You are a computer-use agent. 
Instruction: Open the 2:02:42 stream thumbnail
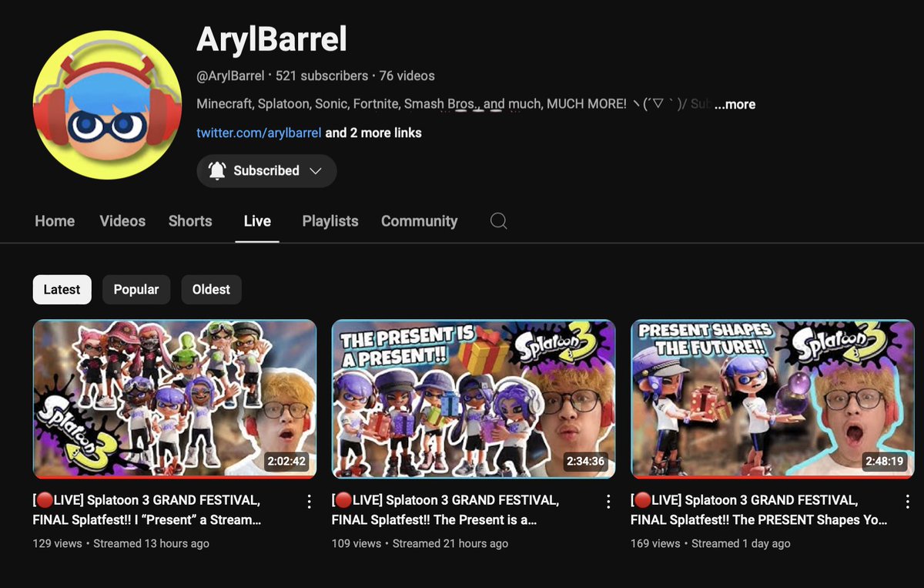[x=175, y=399]
